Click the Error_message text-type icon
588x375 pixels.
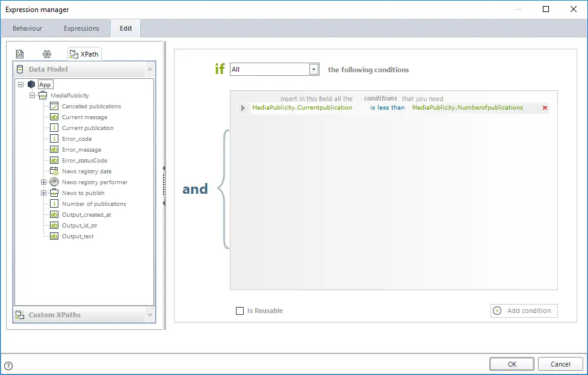click(x=54, y=150)
